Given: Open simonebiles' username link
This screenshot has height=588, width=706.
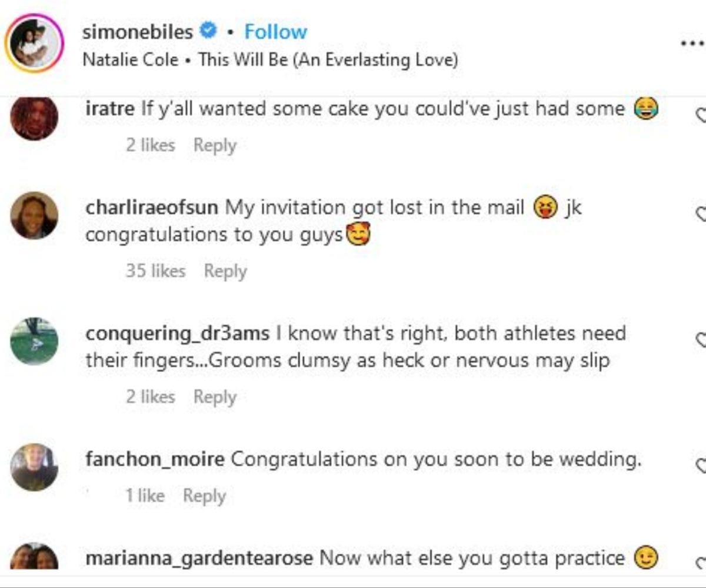Looking at the screenshot, I should [x=137, y=32].
